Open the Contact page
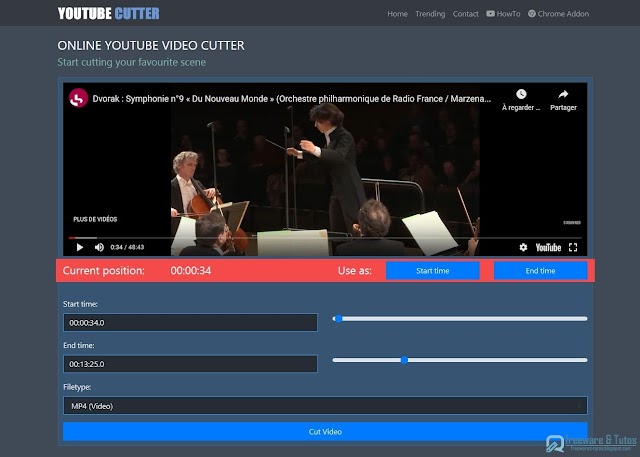The width and height of the screenshot is (640, 457). click(x=465, y=14)
